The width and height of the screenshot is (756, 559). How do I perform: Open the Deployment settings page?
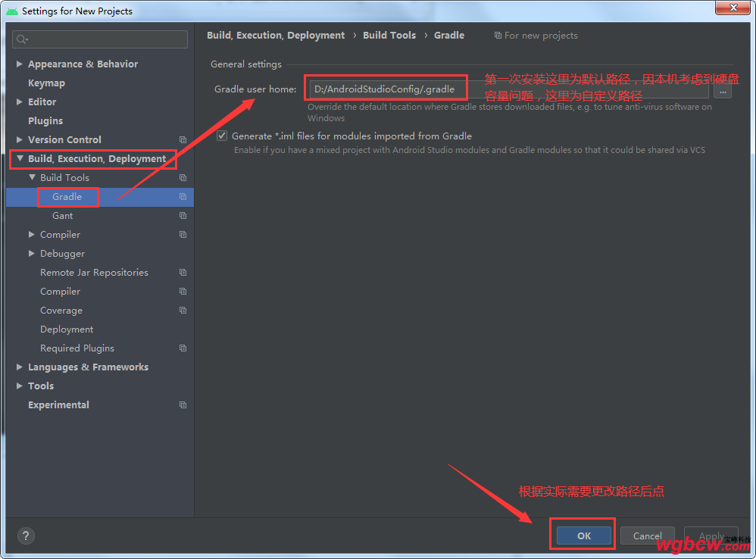[x=67, y=329]
